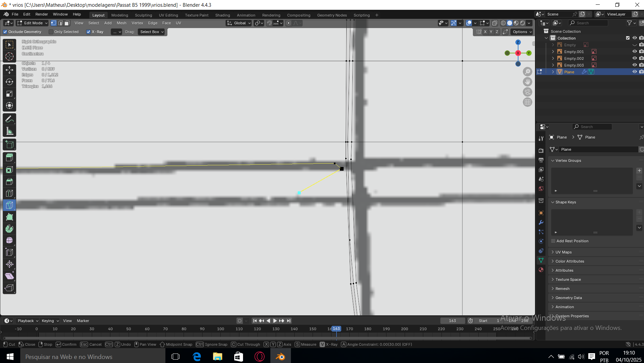The image size is (644, 363).
Task: Open the timeline Marker menu
Action: 83,321
